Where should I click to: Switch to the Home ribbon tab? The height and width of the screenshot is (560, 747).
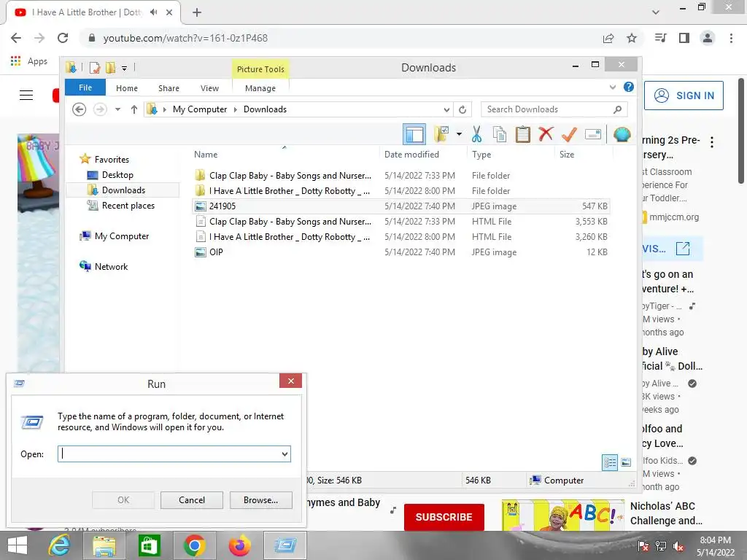pos(127,88)
